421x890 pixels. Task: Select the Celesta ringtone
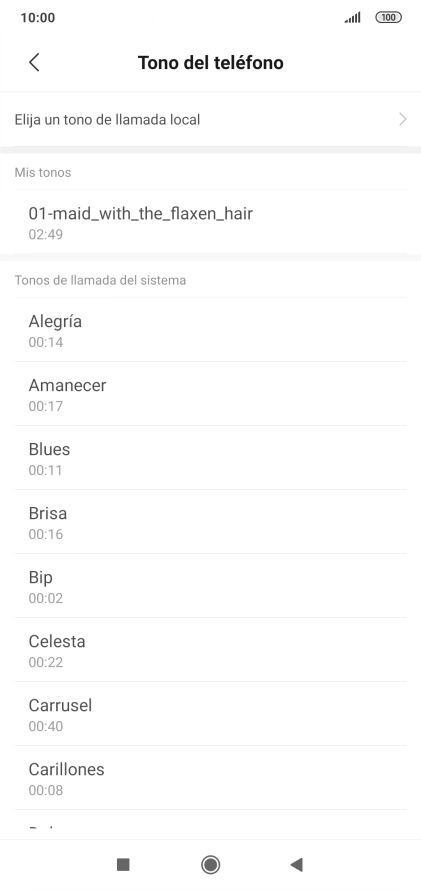(210, 650)
